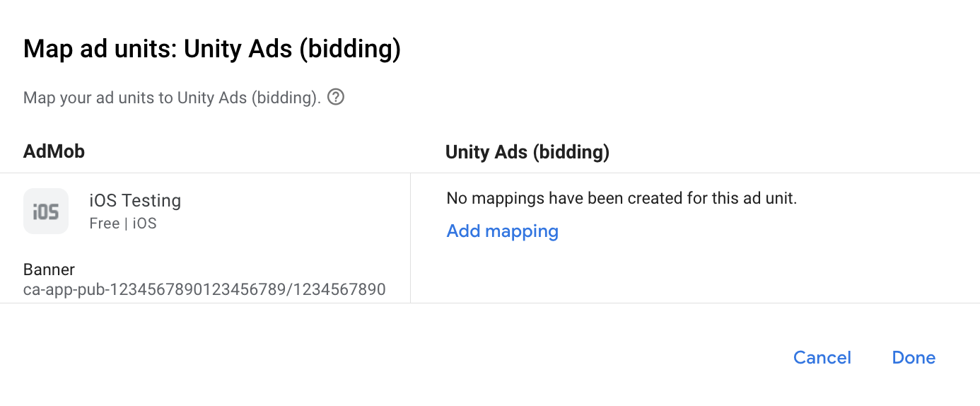Screen dimensions: 980x406
Task: Click the vertical divider between the two columns
Action: click(410, 238)
